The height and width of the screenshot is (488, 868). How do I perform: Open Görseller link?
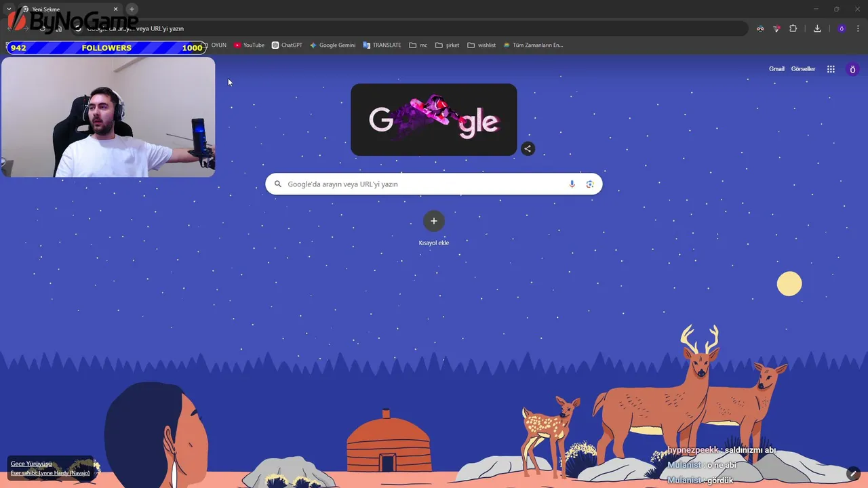pos(803,69)
